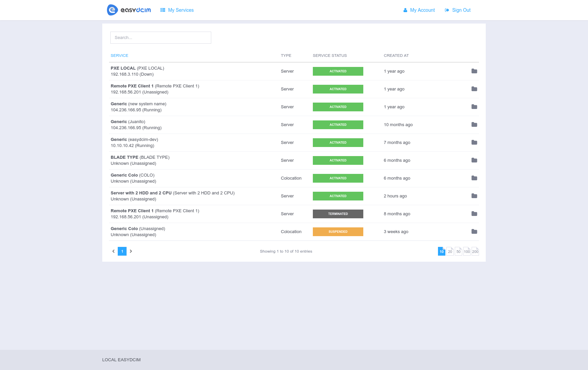Click the EasyDCIM logo
This screenshot has height=370, width=588.
129,10
